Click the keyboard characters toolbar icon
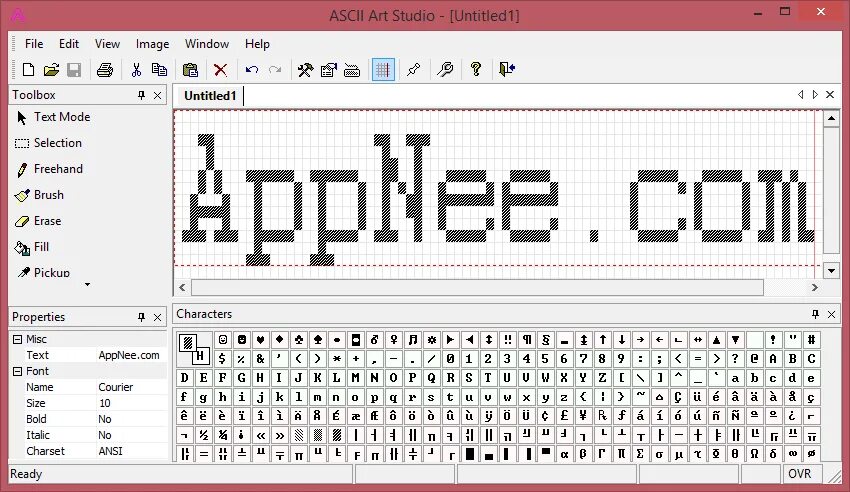 (x=352, y=69)
